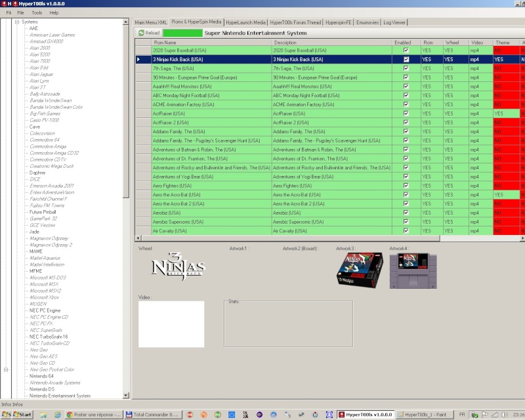Click the white Video preview box
The height and width of the screenshot is (420, 525).
[x=171, y=324]
